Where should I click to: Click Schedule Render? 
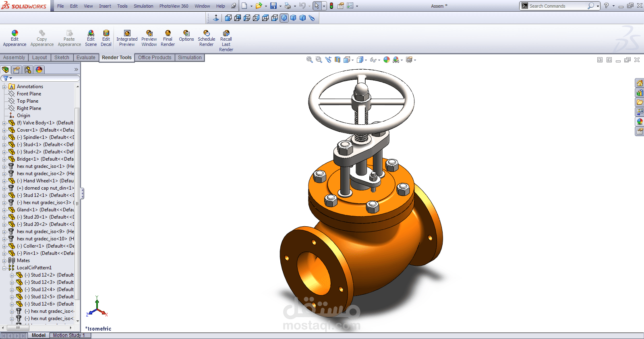[206, 38]
